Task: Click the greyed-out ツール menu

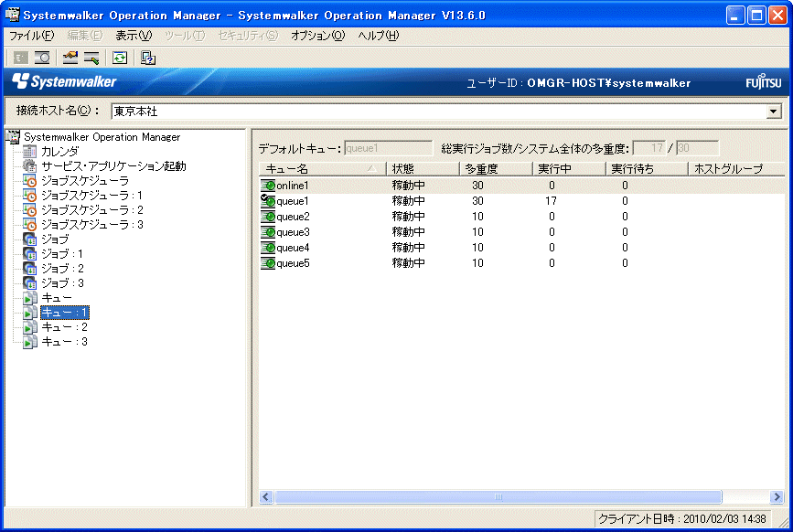Action: pyautogui.click(x=185, y=36)
